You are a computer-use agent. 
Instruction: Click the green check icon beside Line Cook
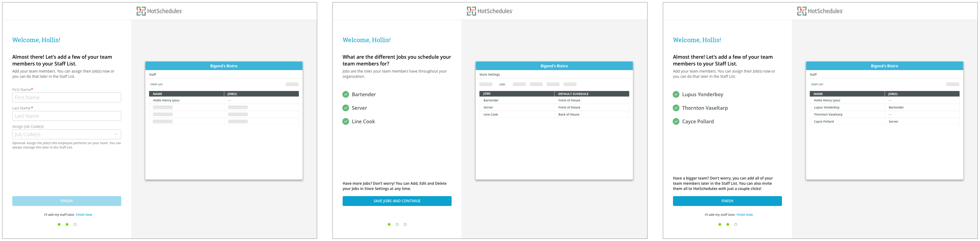point(345,121)
